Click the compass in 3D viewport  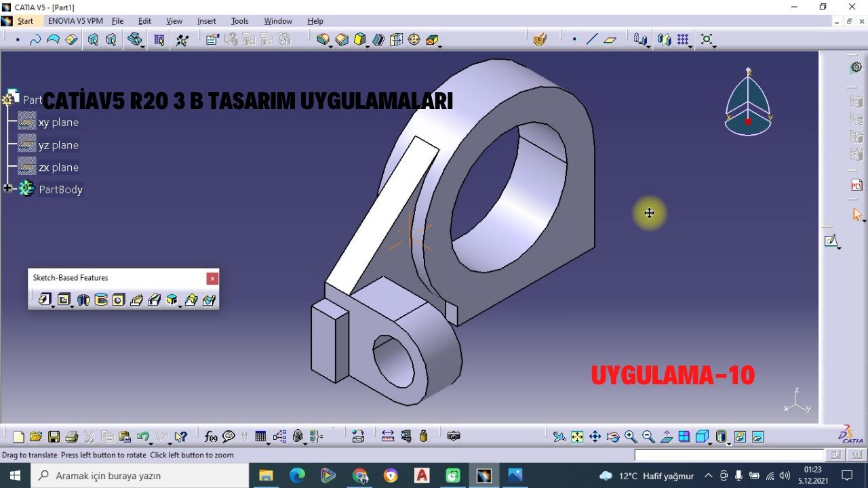[x=748, y=103]
